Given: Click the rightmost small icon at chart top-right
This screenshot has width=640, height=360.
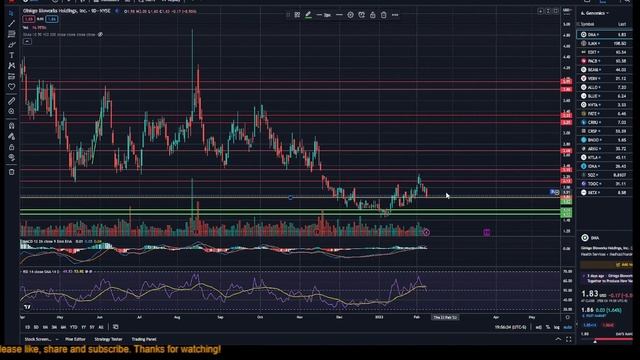Looking at the screenshot, I should (556, 11).
